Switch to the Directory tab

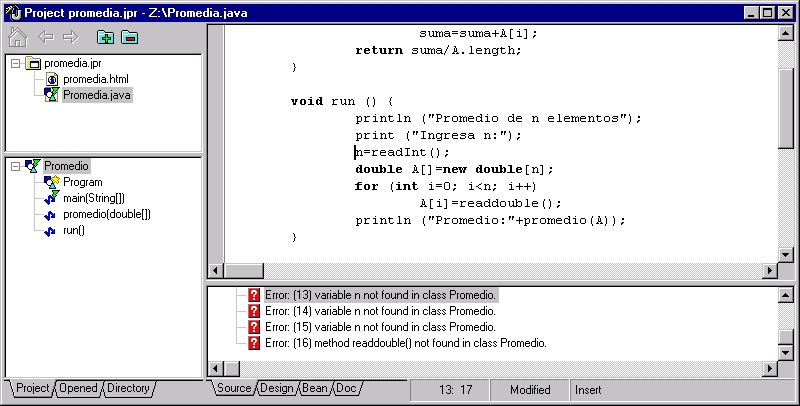(128, 388)
